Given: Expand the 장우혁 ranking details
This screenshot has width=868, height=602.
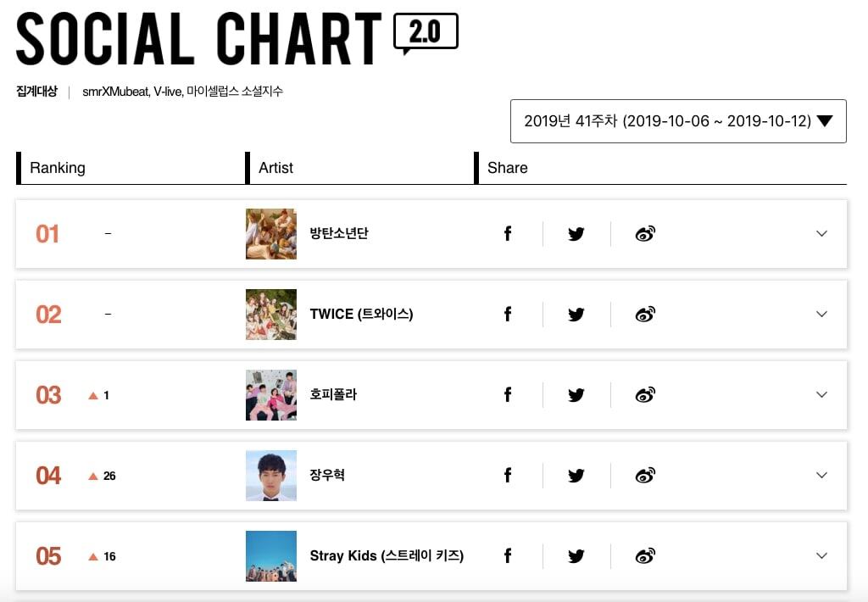Looking at the screenshot, I should pos(821,476).
